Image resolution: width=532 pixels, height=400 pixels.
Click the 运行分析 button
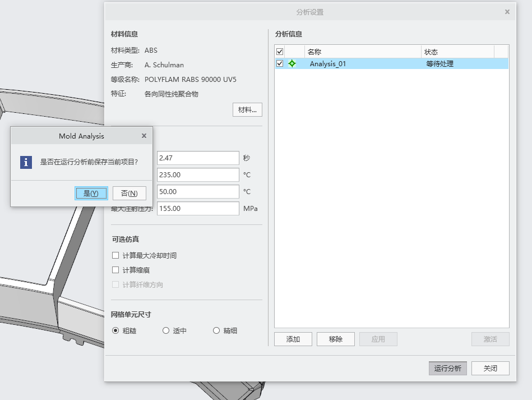tap(448, 369)
